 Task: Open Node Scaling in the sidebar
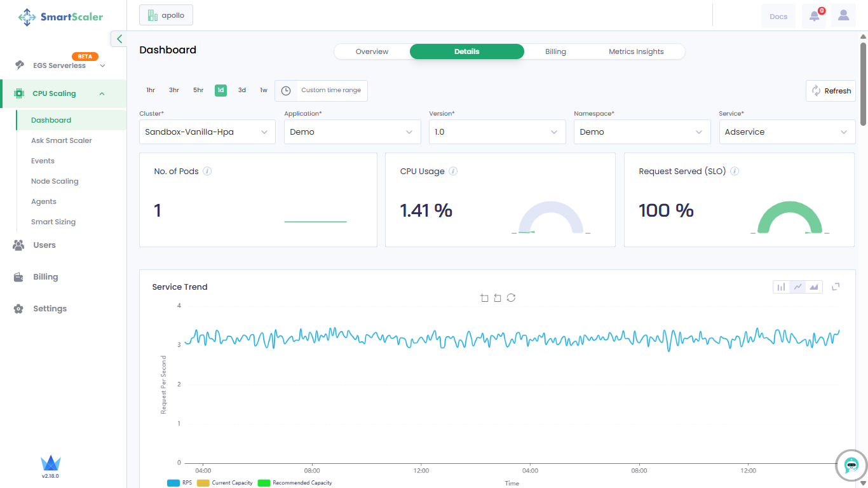55,181
